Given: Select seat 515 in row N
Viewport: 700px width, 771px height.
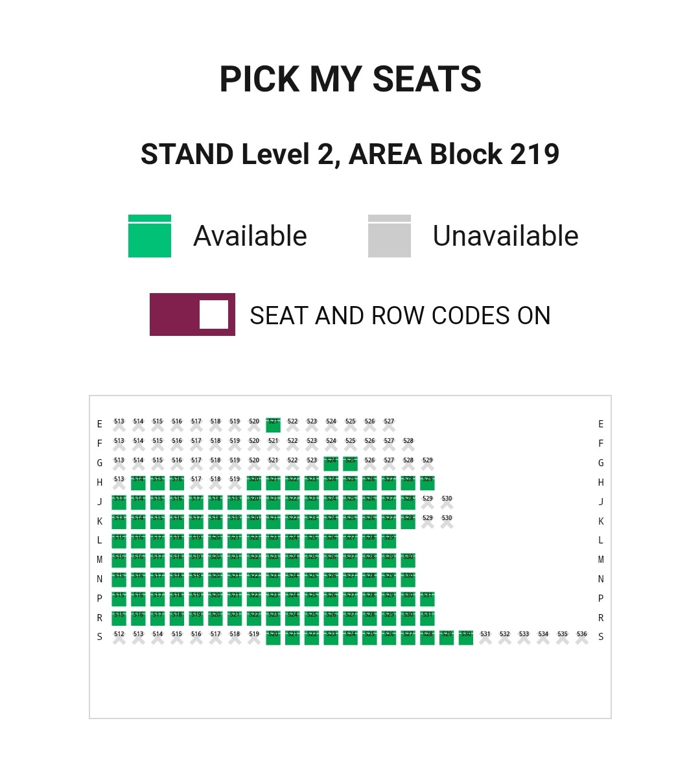Looking at the screenshot, I should click(119, 580).
